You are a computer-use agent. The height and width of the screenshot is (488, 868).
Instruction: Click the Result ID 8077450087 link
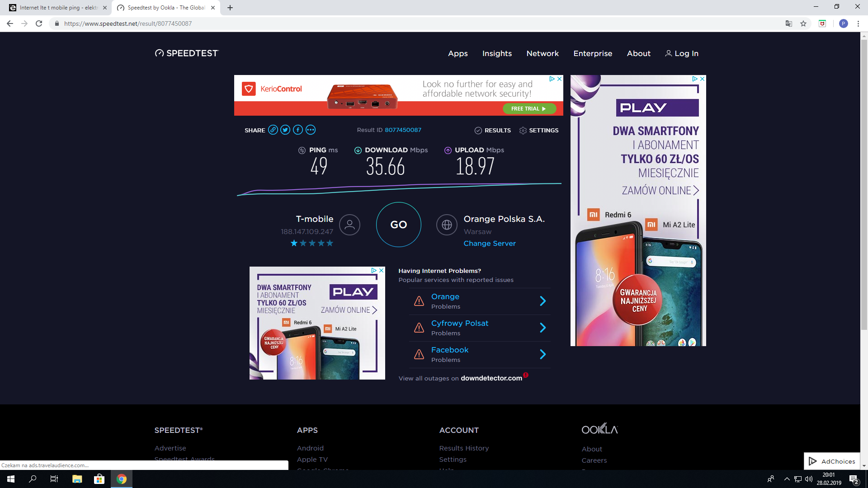click(x=403, y=130)
